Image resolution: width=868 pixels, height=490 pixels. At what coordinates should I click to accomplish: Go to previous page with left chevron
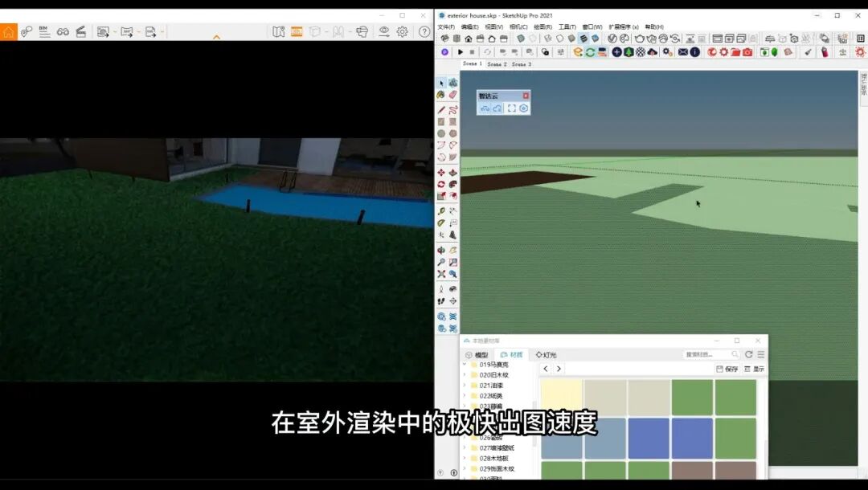point(546,369)
